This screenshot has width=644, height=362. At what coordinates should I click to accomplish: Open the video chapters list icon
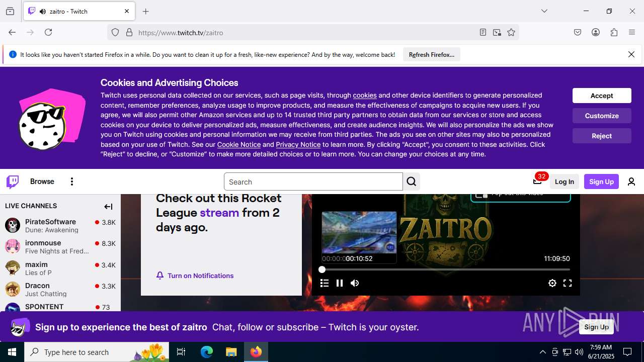(x=325, y=283)
